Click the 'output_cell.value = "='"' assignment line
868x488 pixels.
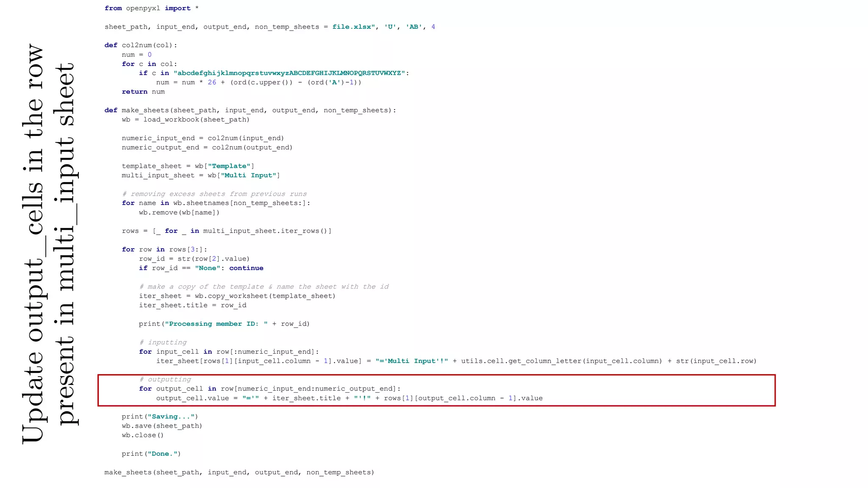point(349,398)
